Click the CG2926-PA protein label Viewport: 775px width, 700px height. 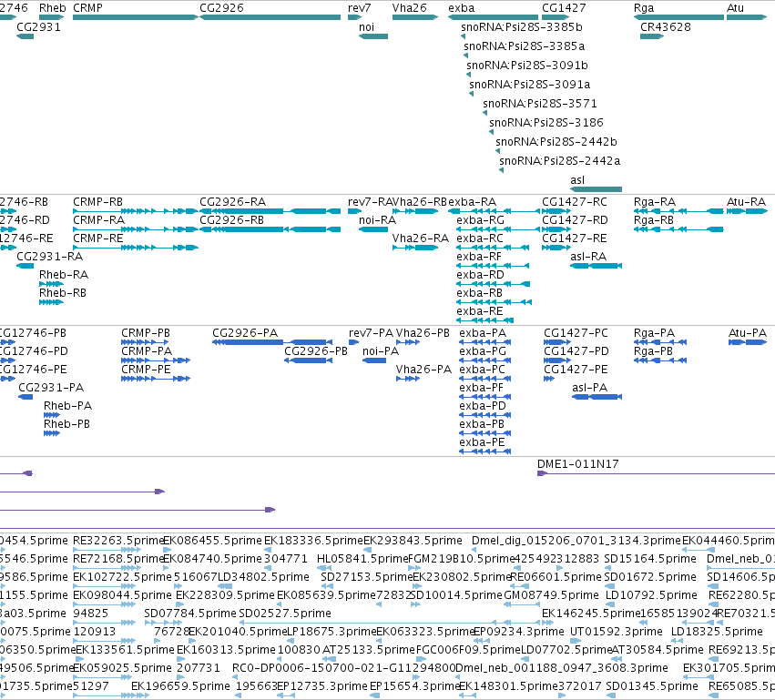(x=245, y=333)
